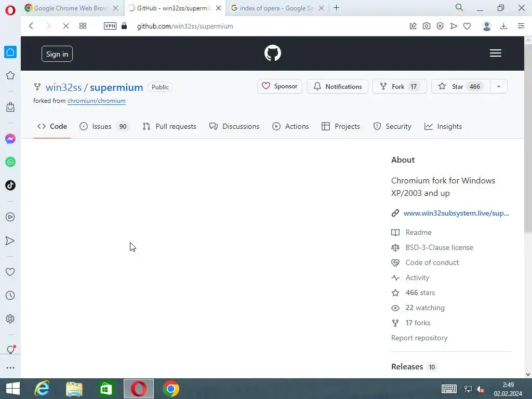The width and height of the screenshot is (532, 399).
Task: Click the Sign in button
Action: [57, 54]
